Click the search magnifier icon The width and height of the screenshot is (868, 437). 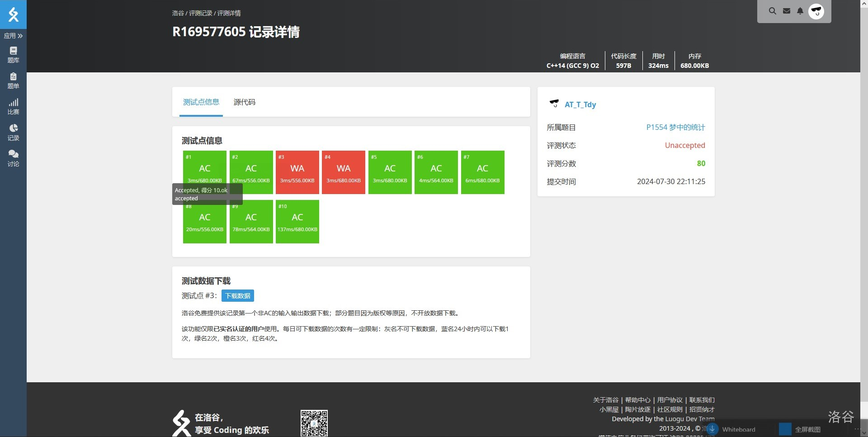click(772, 11)
